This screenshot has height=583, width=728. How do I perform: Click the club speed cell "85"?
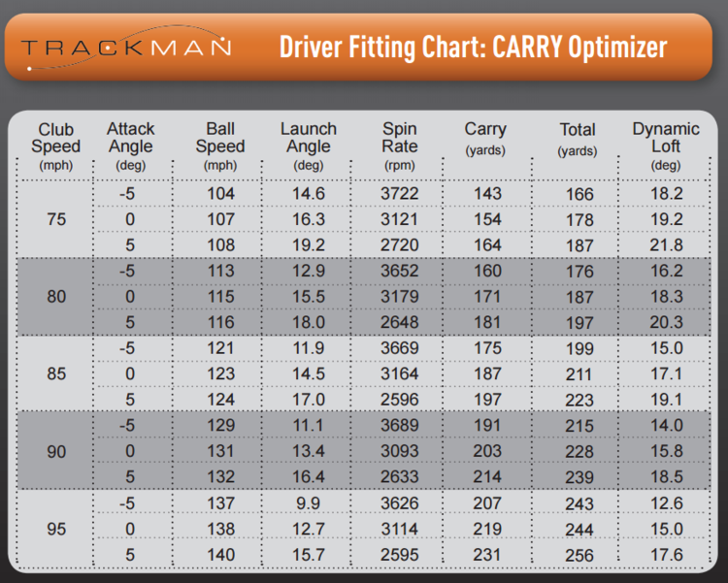tap(56, 373)
